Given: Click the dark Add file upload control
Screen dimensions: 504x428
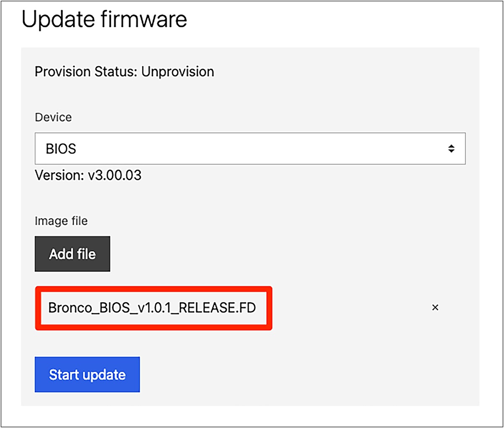Looking at the screenshot, I should tap(72, 254).
